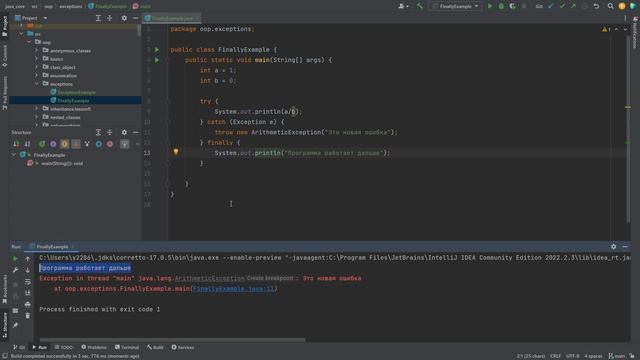Expand the nested_classes folder
This screenshot has width=640, height=360.
[x=36, y=117]
